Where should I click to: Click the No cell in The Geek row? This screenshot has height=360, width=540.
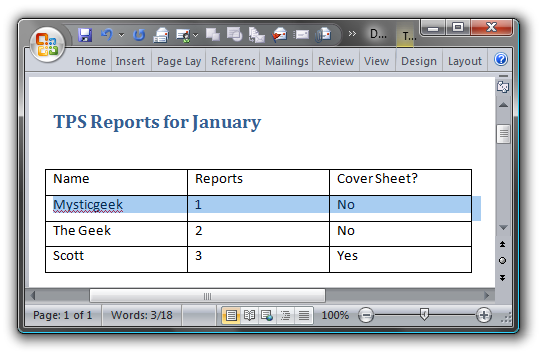click(x=401, y=234)
